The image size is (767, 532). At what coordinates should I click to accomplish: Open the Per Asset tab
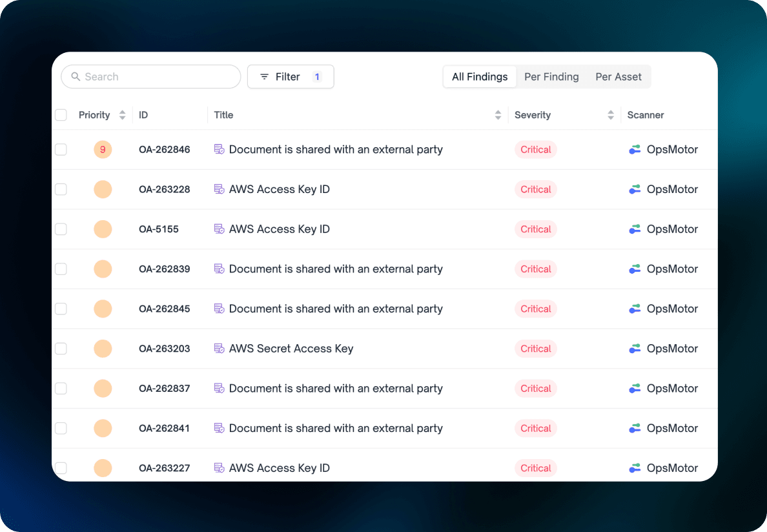coord(619,77)
